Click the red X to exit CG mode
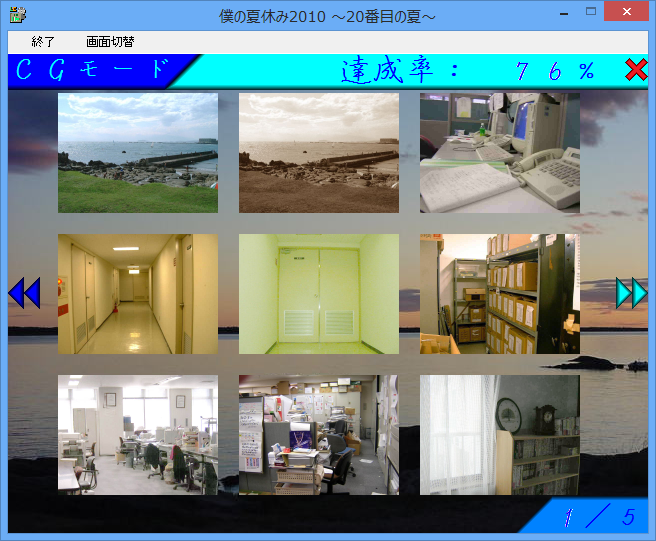The width and height of the screenshot is (656, 541). (x=636, y=70)
